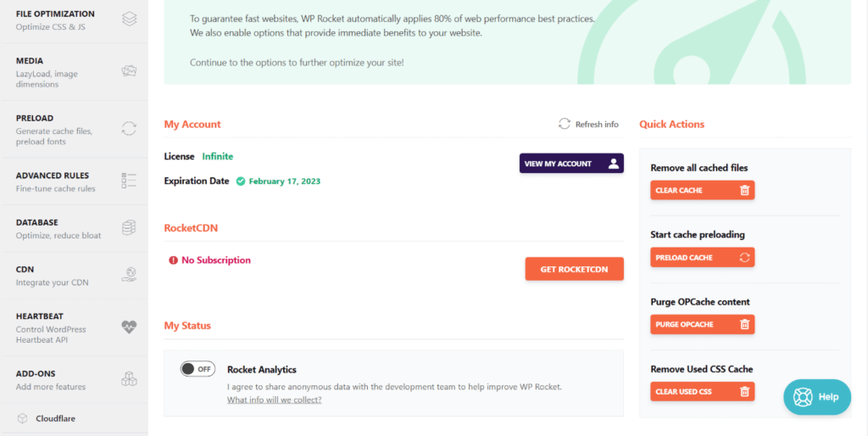Screen dimensions: 868x436
Task: Click the Preload refresh arrows icon
Action: point(129,129)
